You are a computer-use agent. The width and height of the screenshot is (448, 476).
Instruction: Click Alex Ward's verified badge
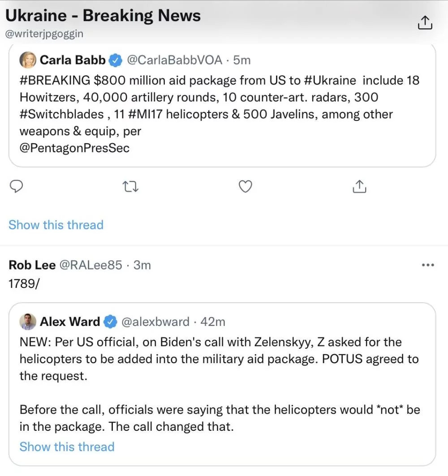[x=110, y=322]
